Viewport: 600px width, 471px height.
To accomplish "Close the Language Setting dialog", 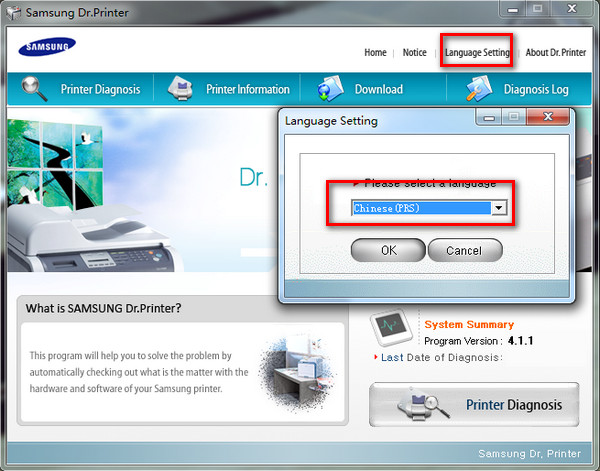I will tap(548, 117).
